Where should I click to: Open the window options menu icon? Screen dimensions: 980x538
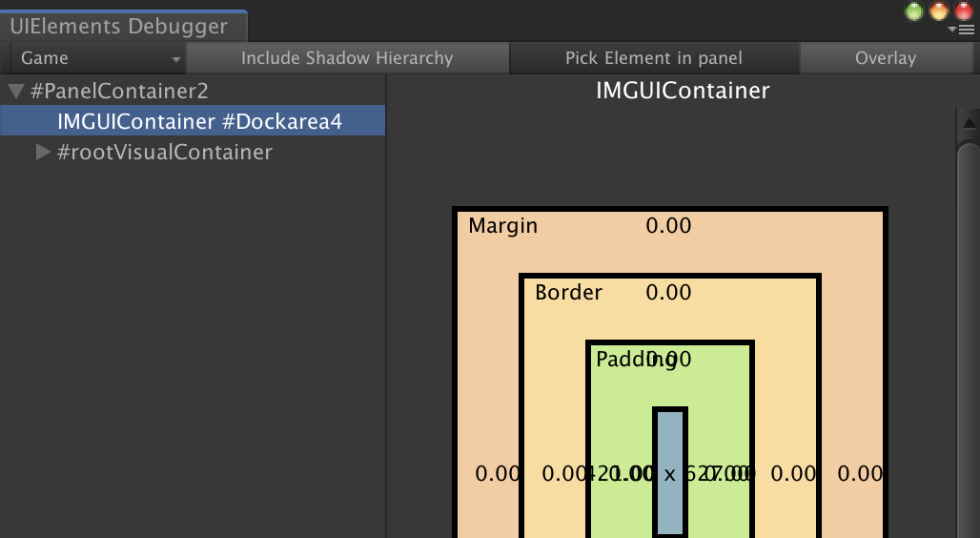tap(962, 30)
